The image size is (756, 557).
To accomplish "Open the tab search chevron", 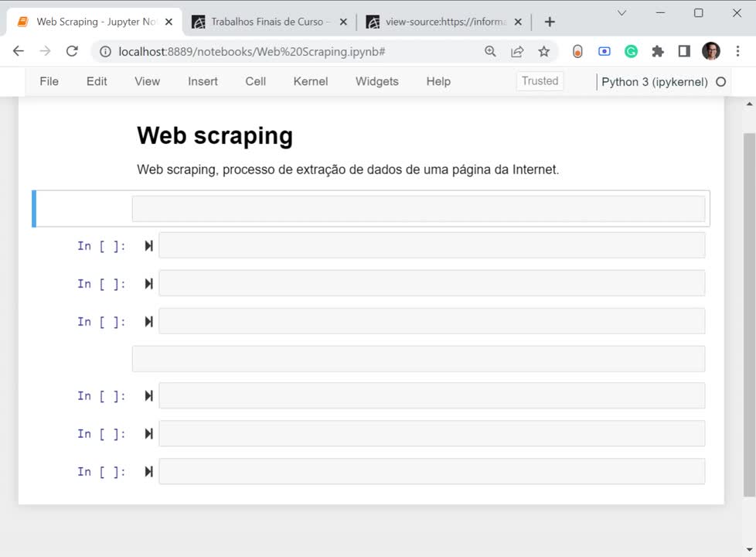I will point(621,13).
